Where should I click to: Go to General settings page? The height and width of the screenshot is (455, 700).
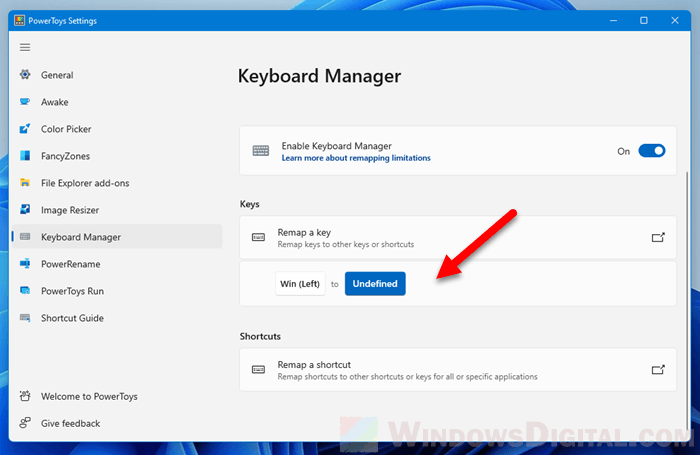117,75
